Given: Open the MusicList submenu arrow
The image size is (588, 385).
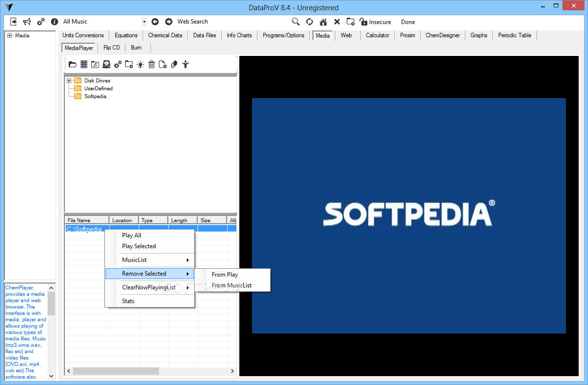Looking at the screenshot, I should tap(187, 260).
